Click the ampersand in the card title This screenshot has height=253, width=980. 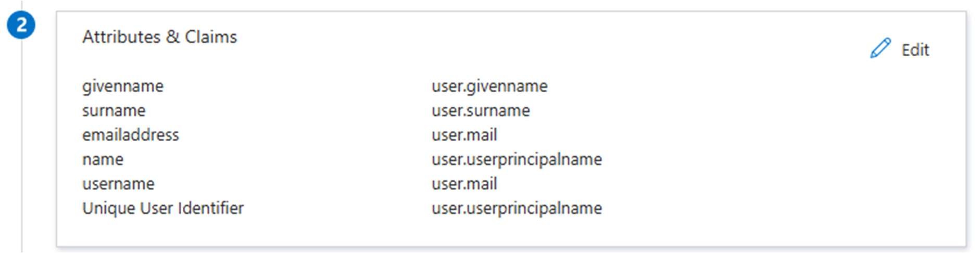(x=172, y=37)
